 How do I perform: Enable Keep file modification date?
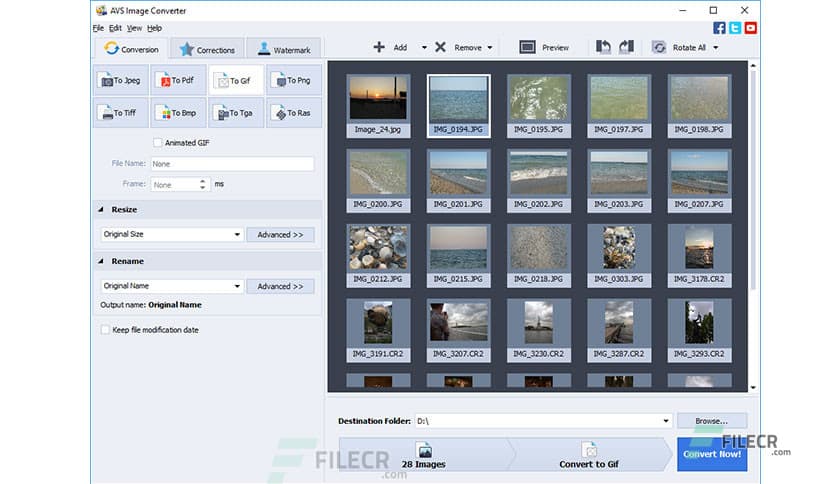[x=105, y=329]
